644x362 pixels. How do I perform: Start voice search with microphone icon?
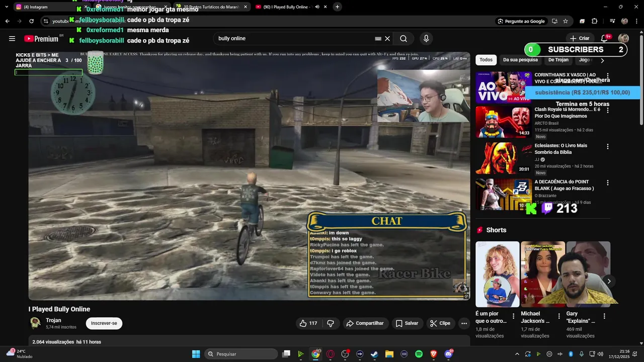pyautogui.click(x=426, y=39)
